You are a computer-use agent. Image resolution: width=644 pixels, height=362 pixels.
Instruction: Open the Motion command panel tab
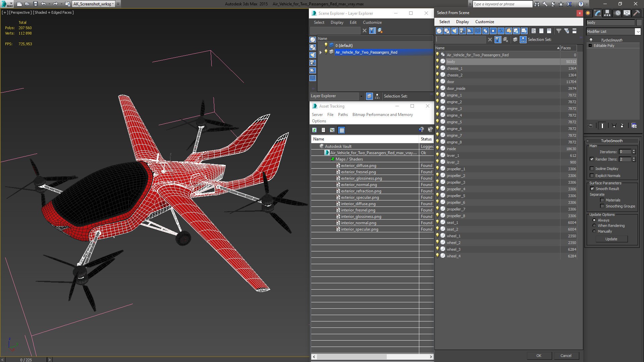618,13
